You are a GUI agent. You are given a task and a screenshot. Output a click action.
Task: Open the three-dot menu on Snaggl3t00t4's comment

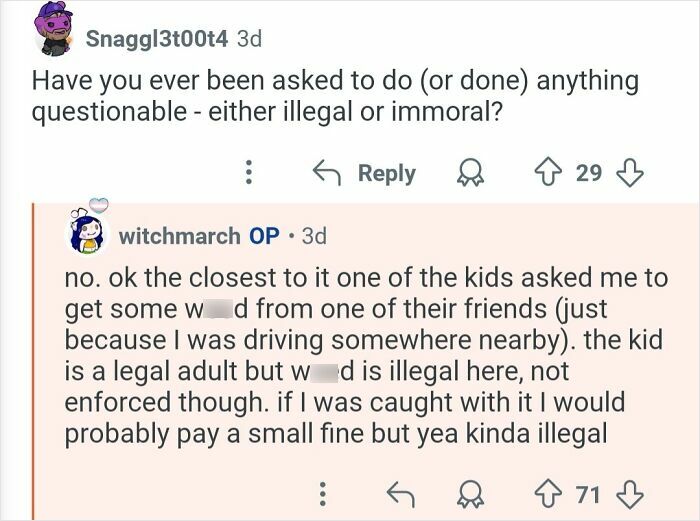249,173
